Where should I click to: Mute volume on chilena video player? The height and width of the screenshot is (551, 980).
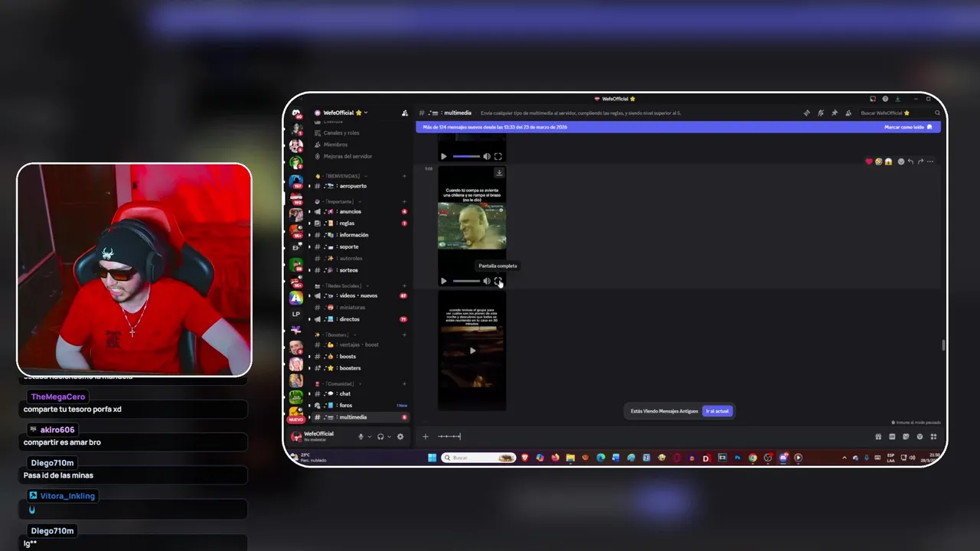click(486, 281)
